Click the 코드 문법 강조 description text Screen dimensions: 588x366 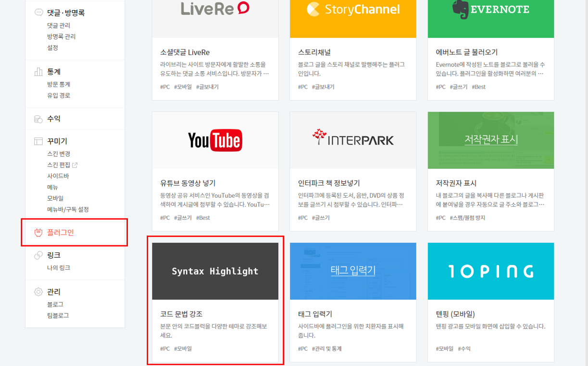[213, 330]
